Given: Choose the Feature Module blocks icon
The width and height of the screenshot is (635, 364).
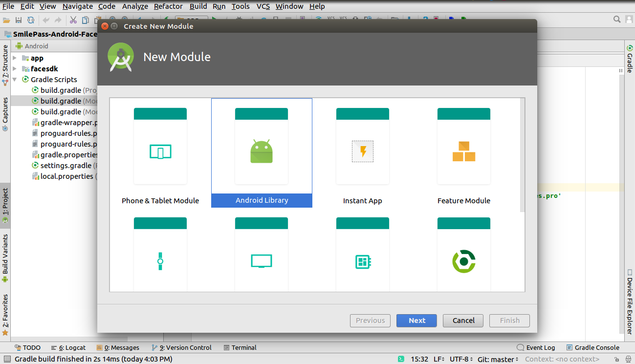Looking at the screenshot, I should point(464,151).
